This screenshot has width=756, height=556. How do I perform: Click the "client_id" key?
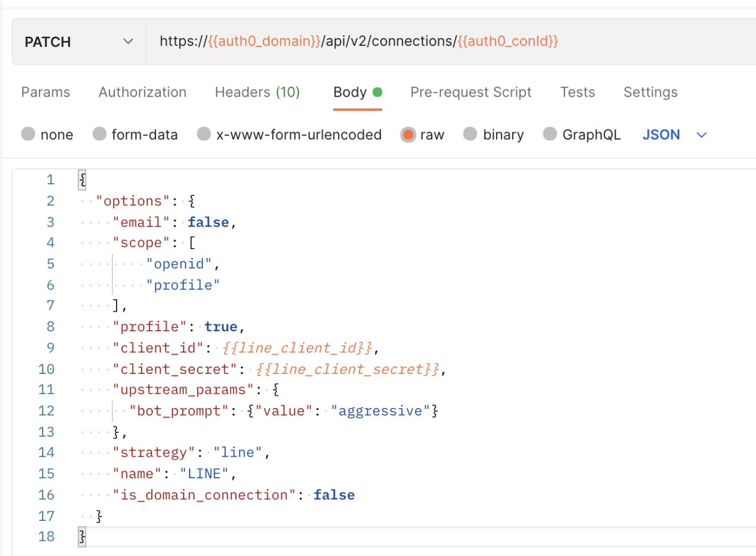[x=158, y=348]
